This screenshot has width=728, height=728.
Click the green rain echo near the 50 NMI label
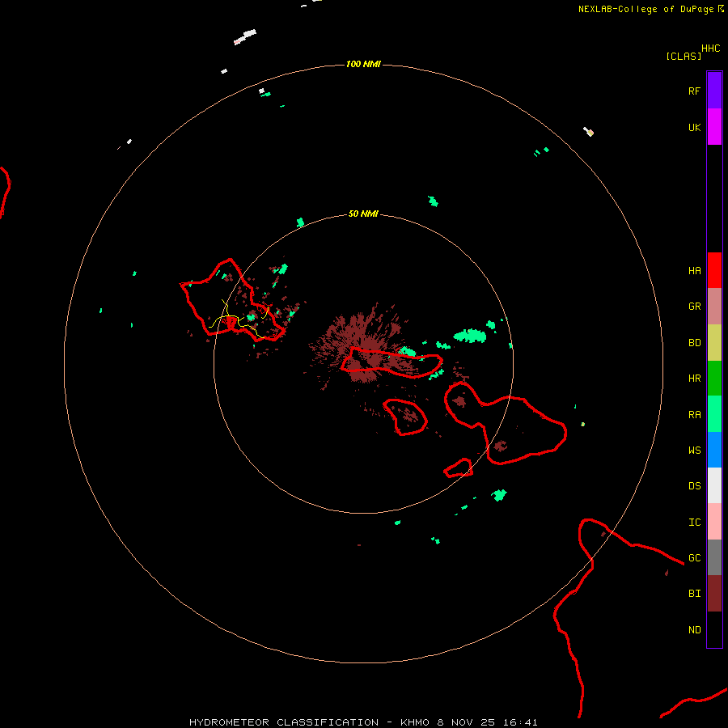[300, 222]
